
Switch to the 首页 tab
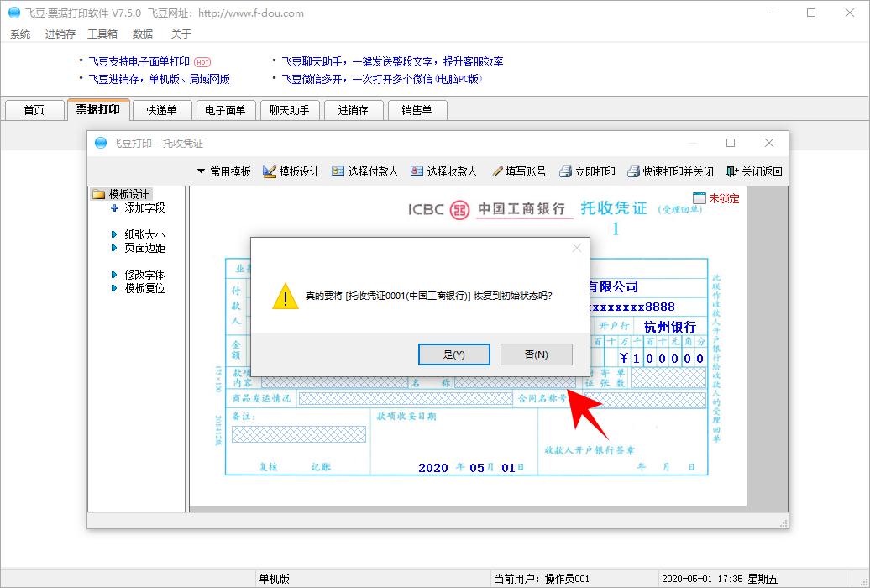(34, 110)
